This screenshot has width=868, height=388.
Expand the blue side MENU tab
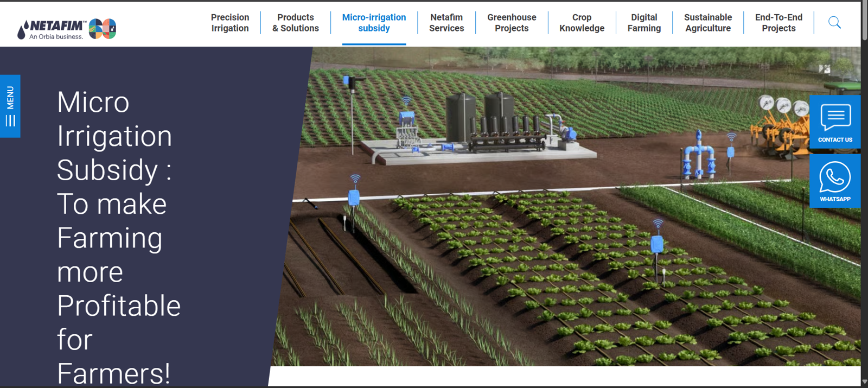(10, 106)
